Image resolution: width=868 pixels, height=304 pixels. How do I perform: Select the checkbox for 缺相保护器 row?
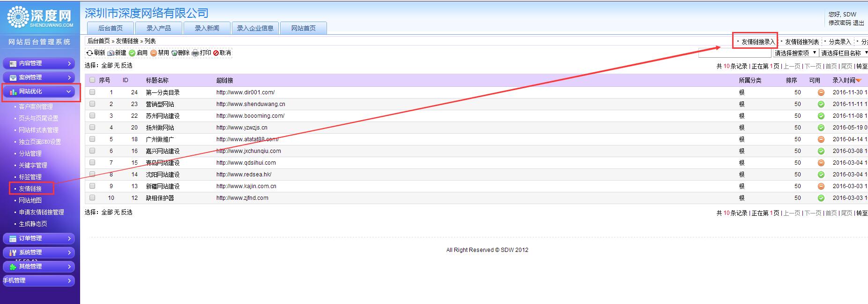92,198
